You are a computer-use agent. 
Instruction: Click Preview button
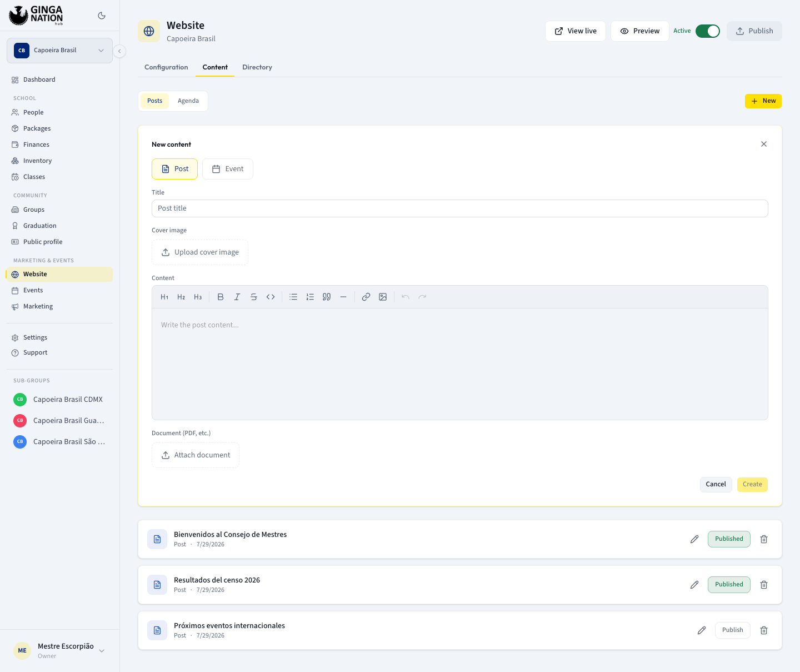click(640, 31)
